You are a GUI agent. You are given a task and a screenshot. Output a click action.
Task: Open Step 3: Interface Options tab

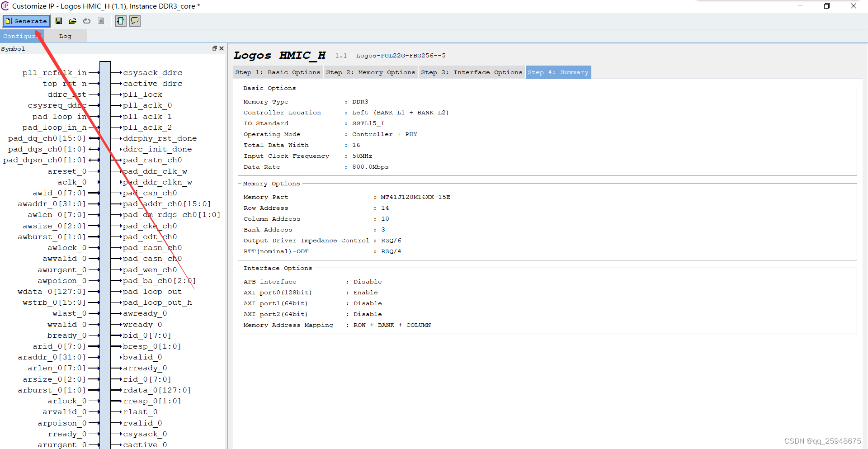pos(472,72)
